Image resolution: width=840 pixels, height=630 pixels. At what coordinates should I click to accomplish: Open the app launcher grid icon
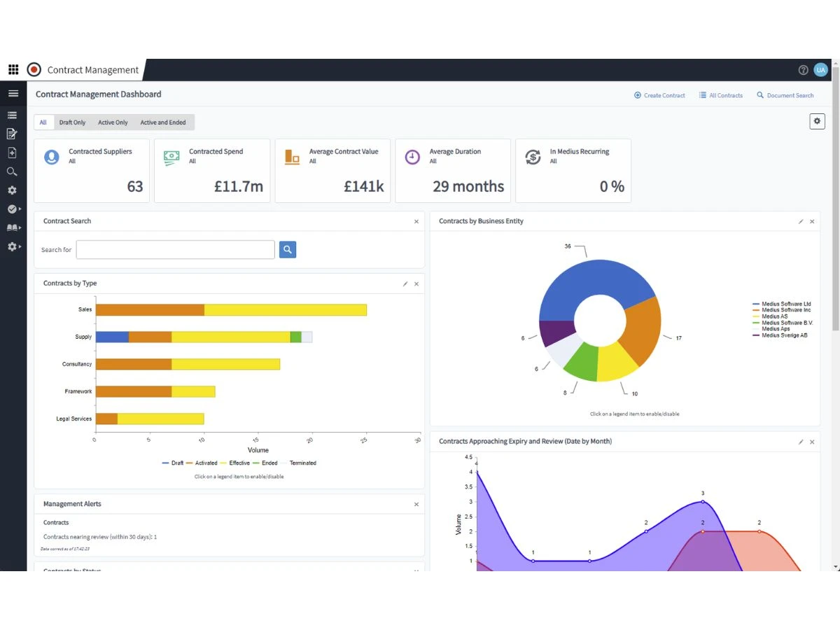[13, 70]
